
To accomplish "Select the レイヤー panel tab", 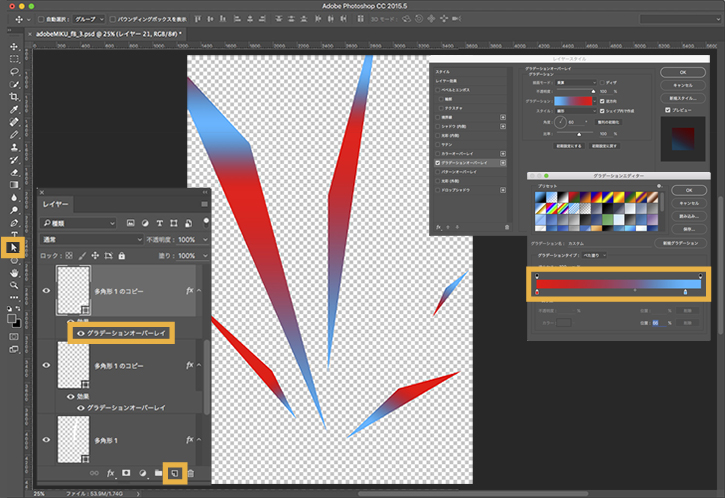I will tap(55, 204).
